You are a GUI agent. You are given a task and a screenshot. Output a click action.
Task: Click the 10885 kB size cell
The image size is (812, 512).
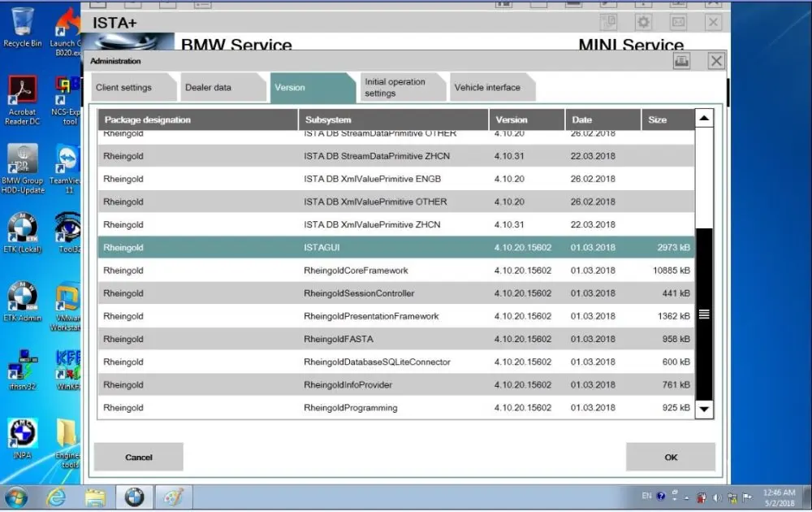(672, 270)
